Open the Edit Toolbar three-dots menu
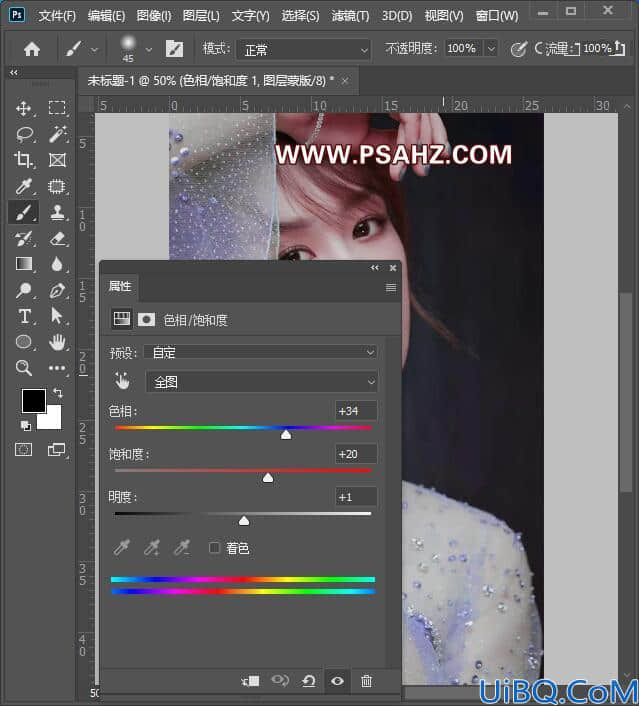 tap(57, 368)
